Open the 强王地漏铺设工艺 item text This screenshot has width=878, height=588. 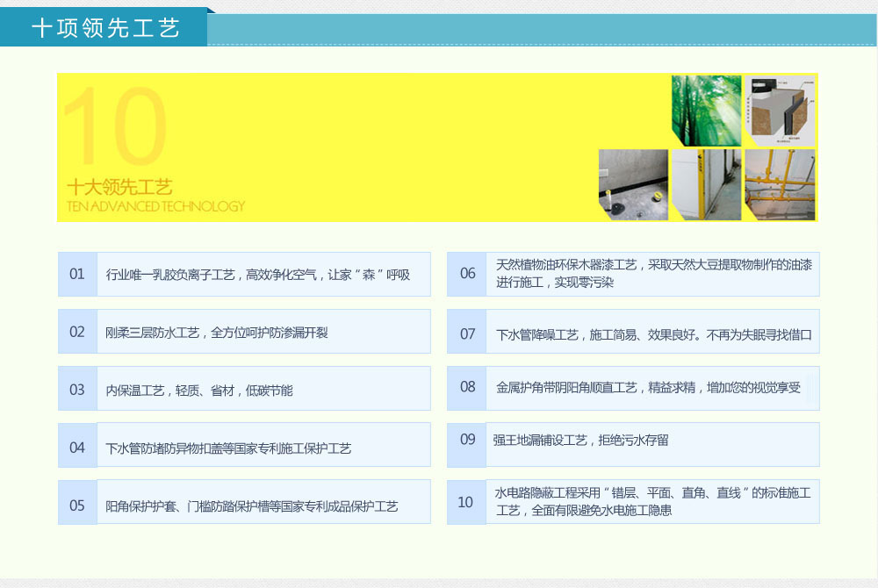click(580, 441)
